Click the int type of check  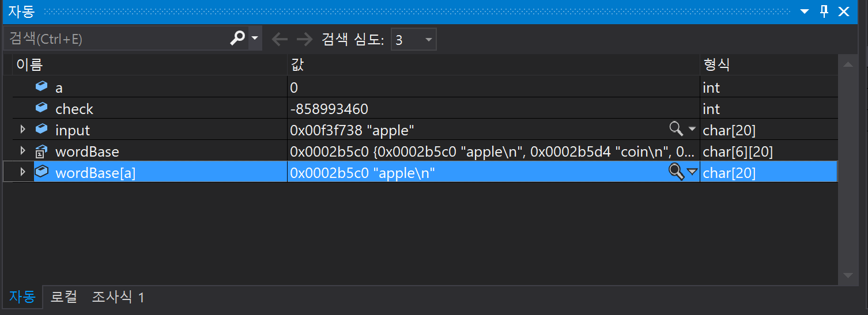click(x=711, y=109)
